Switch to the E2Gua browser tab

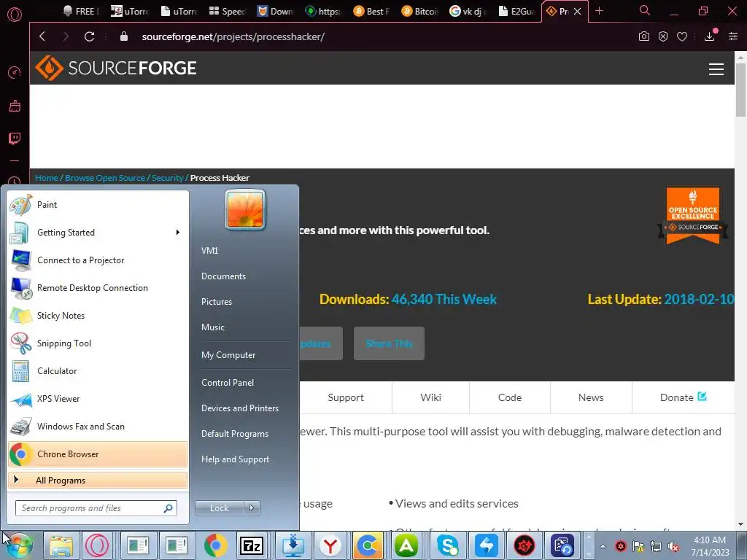pos(517,11)
